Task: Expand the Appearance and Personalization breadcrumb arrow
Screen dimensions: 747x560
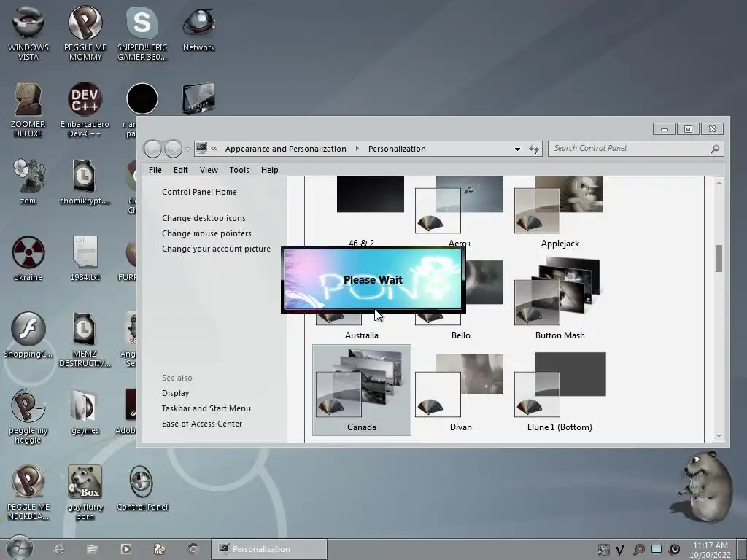Action: [x=357, y=149]
